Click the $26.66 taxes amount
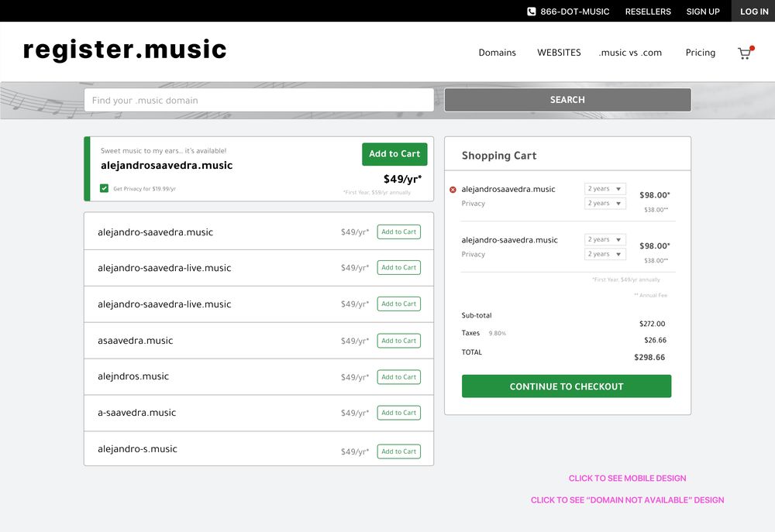775x532 pixels. pyautogui.click(x=655, y=340)
